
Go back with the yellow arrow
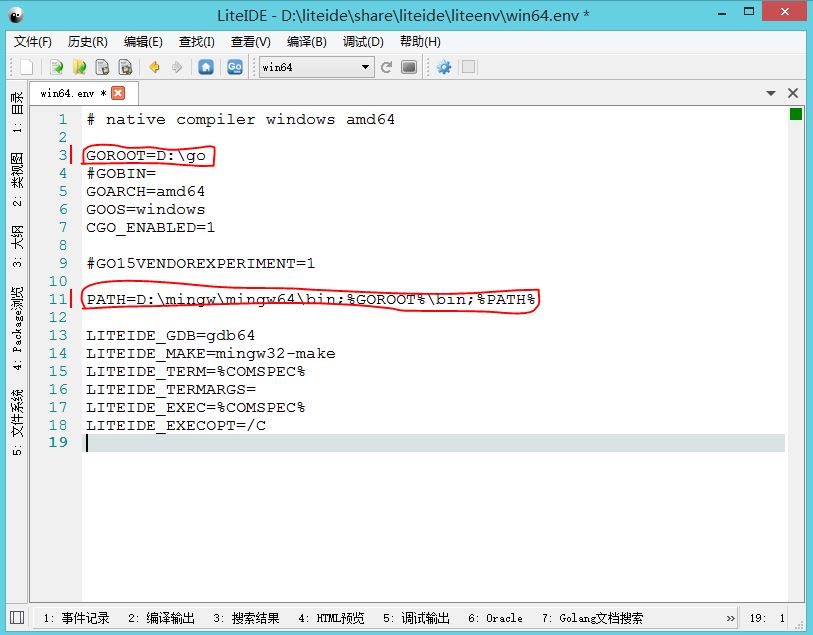point(154,67)
